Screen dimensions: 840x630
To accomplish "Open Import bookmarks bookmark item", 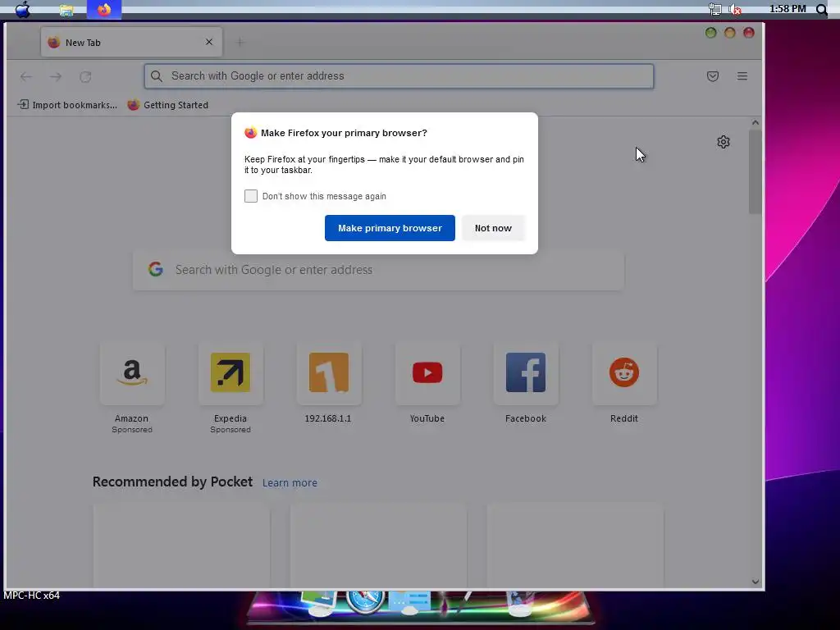I will tap(67, 105).
